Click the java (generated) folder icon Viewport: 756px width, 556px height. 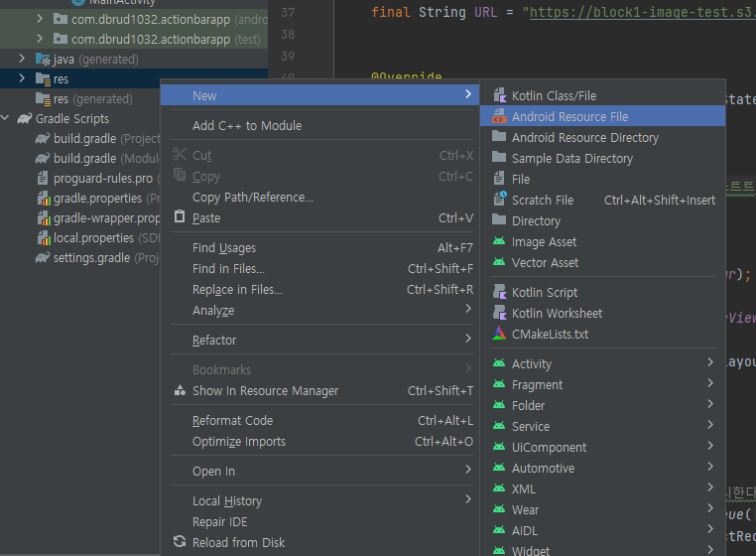(x=43, y=60)
